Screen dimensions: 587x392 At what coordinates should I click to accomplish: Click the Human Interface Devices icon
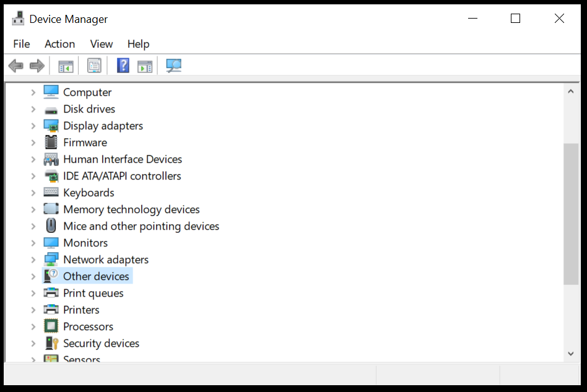[x=51, y=159]
